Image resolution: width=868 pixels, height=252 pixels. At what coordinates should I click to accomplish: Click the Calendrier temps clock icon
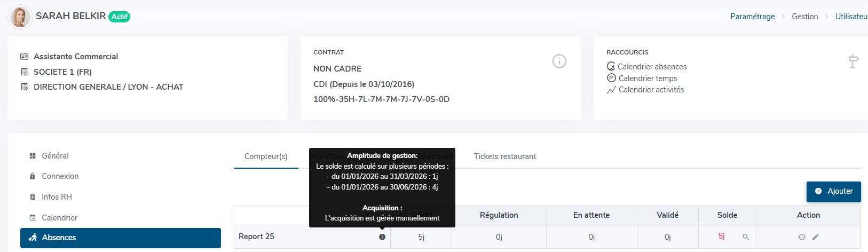click(611, 78)
